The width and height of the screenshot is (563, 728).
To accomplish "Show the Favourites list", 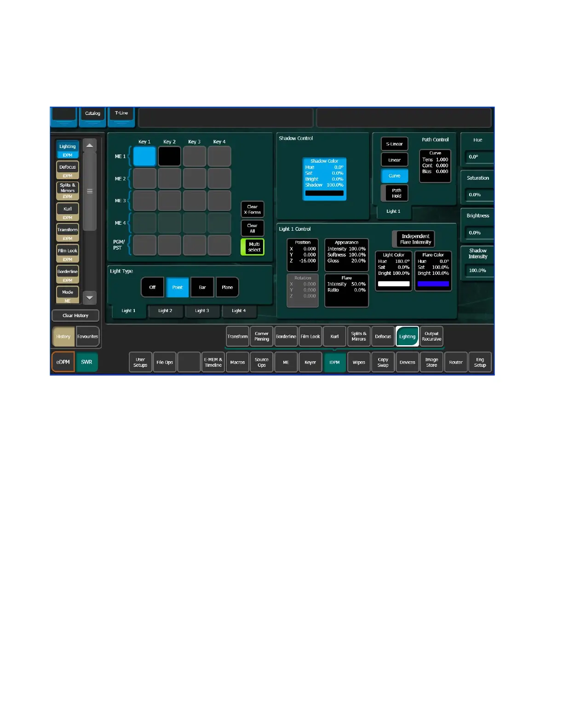I will pyautogui.click(x=87, y=336).
